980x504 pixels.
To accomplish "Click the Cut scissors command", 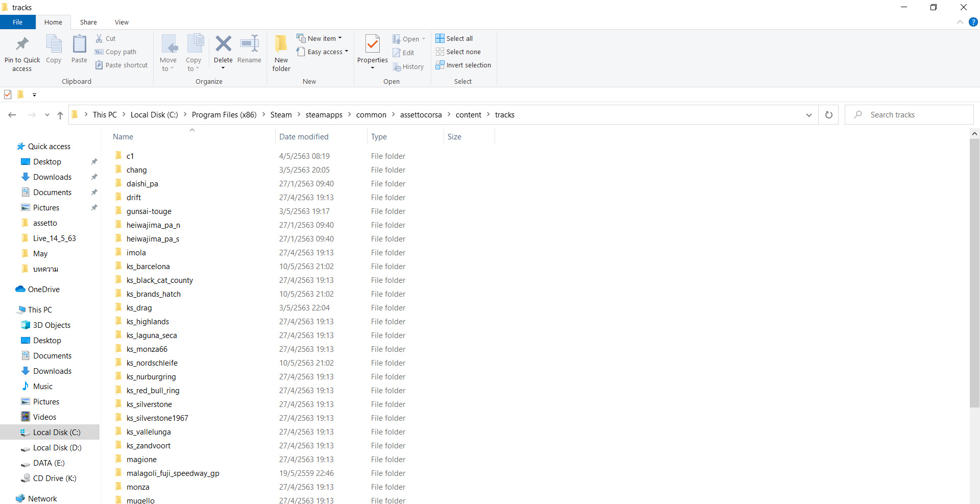I will (x=106, y=38).
